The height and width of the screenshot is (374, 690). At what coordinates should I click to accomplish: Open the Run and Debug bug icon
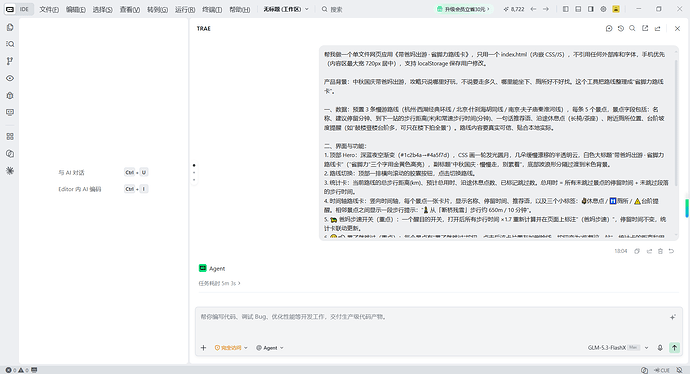point(10,95)
